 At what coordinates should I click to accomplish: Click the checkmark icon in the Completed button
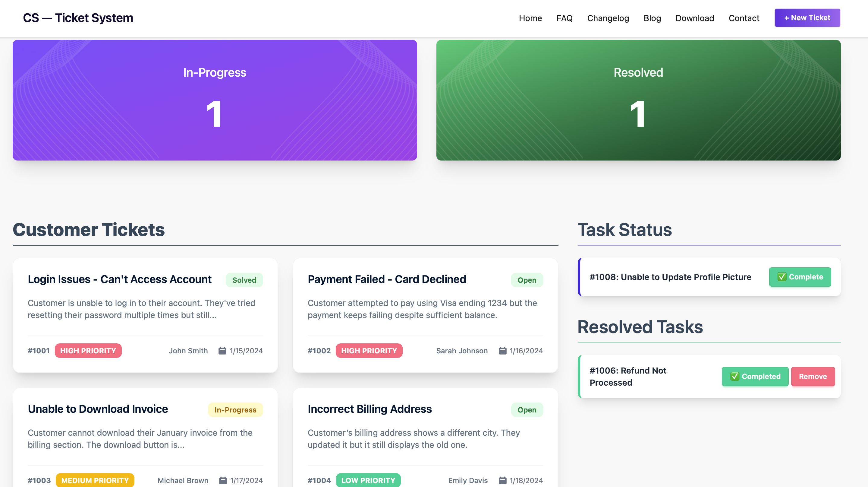click(x=735, y=376)
